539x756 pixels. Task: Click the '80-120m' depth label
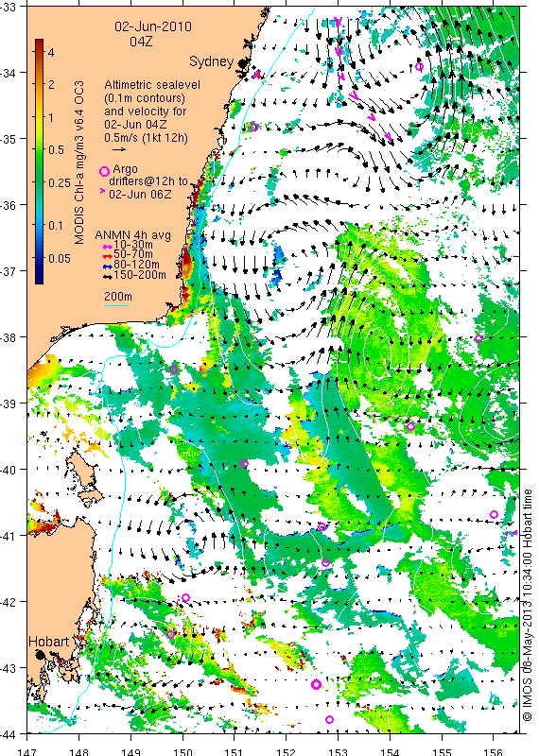pyautogui.click(x=136, y=265)
